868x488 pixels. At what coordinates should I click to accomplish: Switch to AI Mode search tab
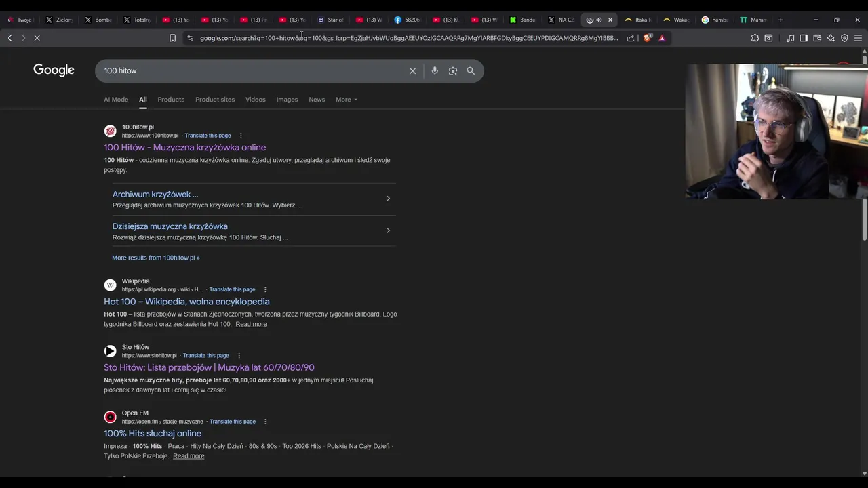coord(116,100)
